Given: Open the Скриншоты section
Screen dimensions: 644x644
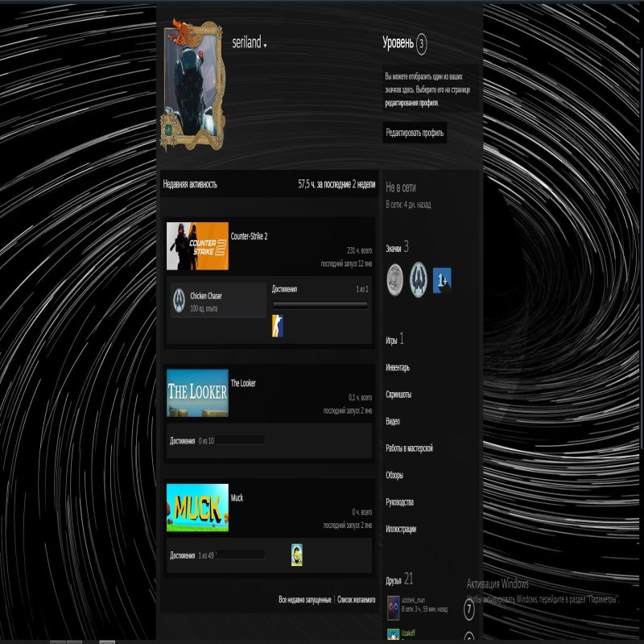Looking at the screenshot, I should click(398, 394).
